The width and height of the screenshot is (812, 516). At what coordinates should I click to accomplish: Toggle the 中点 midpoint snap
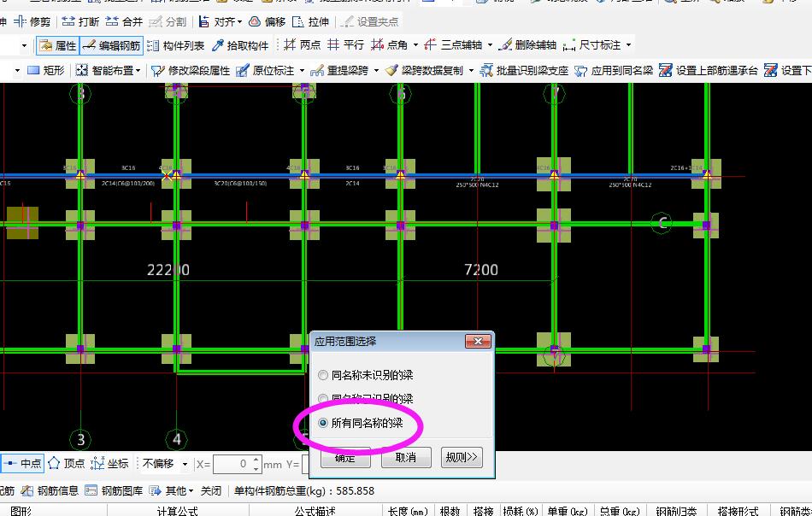coord(23,464)
